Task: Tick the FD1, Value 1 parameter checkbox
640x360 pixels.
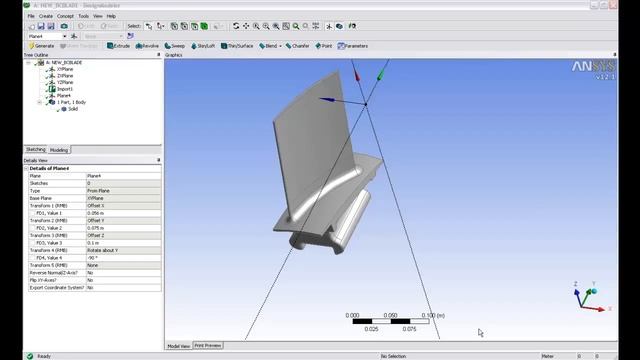Action: (33, 213)
